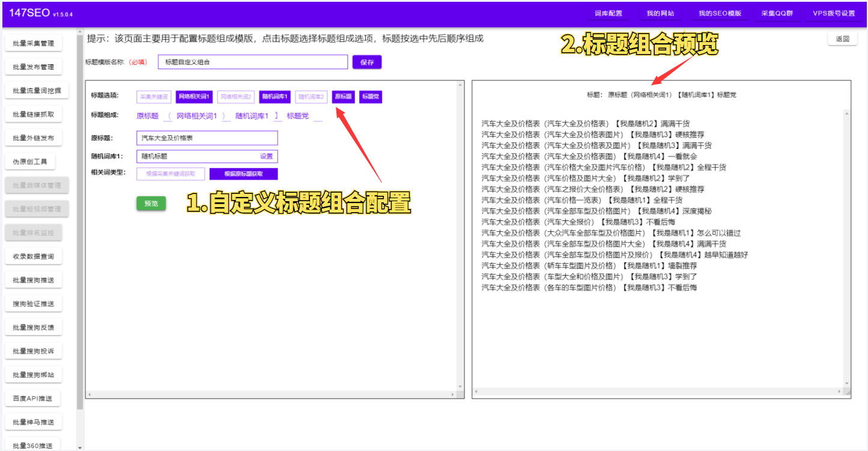868x451 pixels.
Task: Open 批量链接抓取 in the sidebar
Action: pos(33,115)
